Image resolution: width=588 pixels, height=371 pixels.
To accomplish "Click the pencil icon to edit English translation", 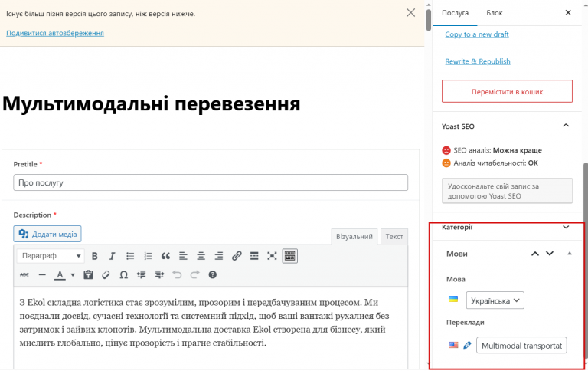I will pos(467,346).
